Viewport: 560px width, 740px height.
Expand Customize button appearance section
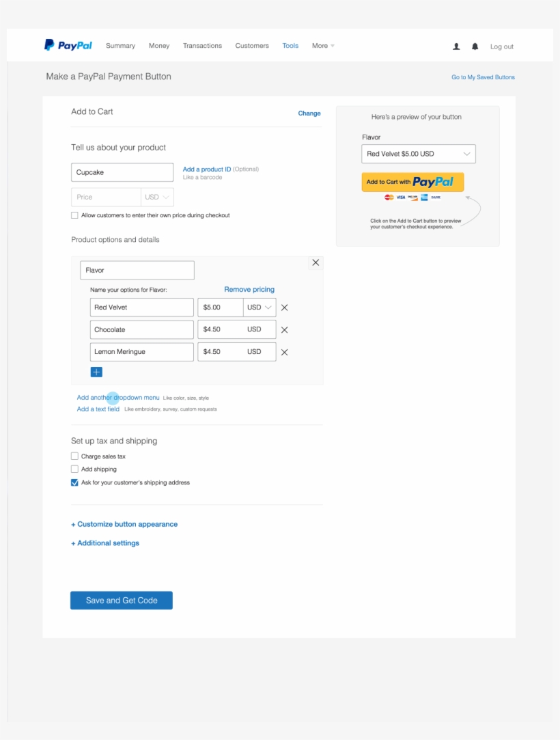click(x=124, y=525)
